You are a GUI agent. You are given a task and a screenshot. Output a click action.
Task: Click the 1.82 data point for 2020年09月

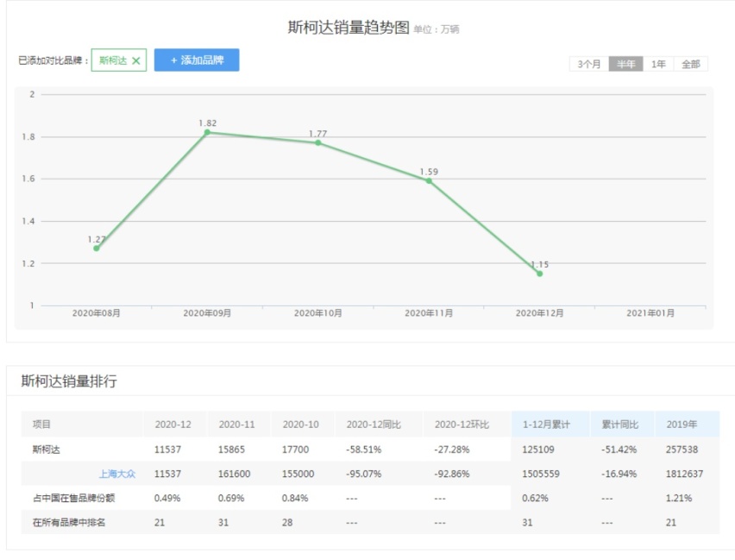pos(207,132)
